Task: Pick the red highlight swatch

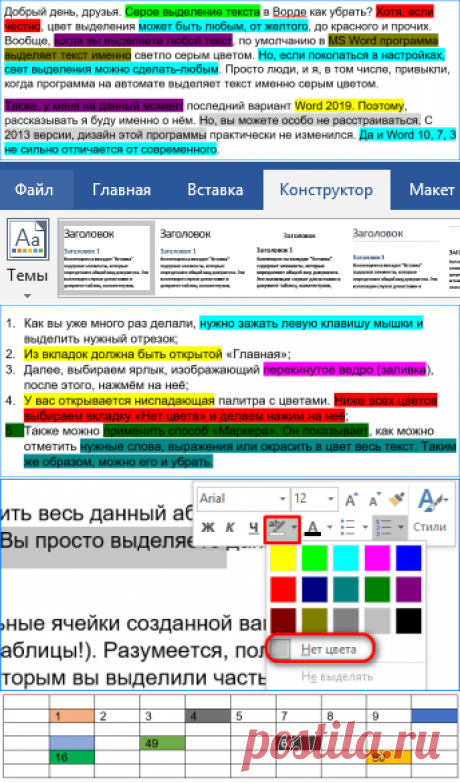Action: (x=283, y=589)
